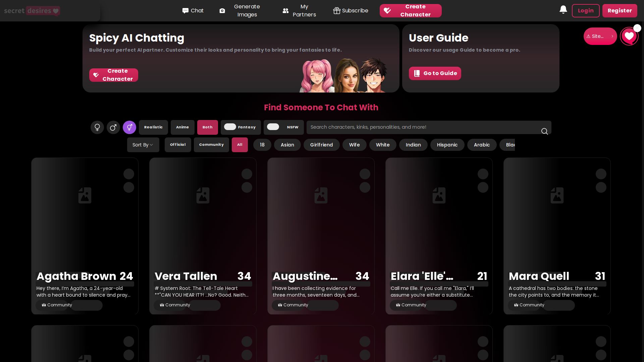Click the secret desires logo
Viewport: 644px width, 362px height.
(x=32, y=11)
